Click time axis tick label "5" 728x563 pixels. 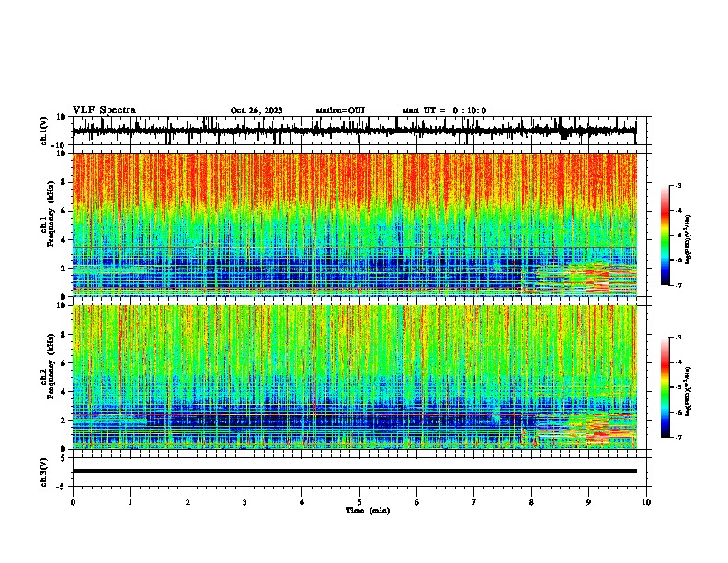(359, 502)
